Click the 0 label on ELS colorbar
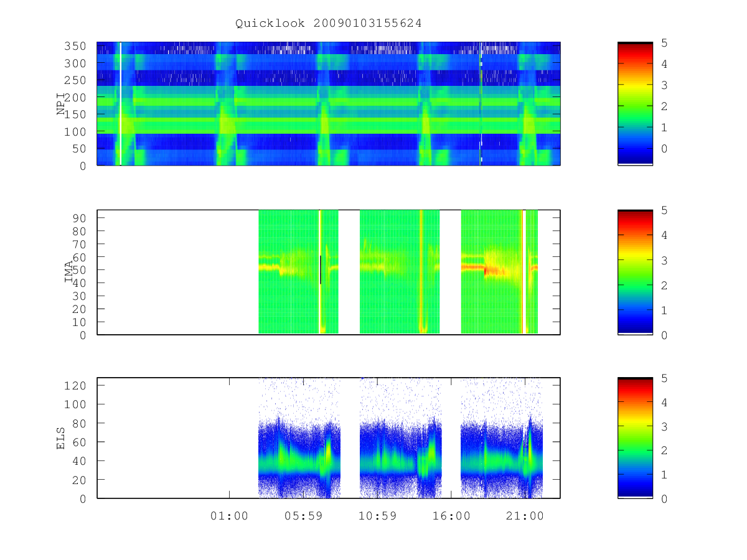The width and height of the screenshot is (747, 560). pyautogui.click(x=664, y=498)
